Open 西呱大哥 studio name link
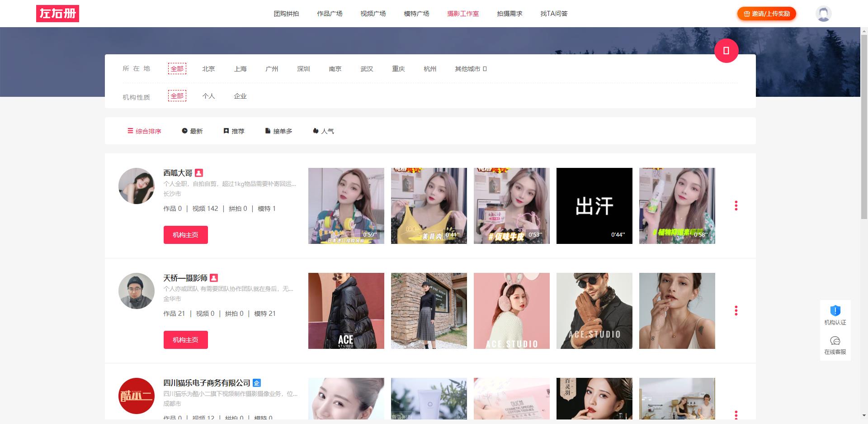The width and height of the screenshot is (868, 424). [x=178, y=173]
